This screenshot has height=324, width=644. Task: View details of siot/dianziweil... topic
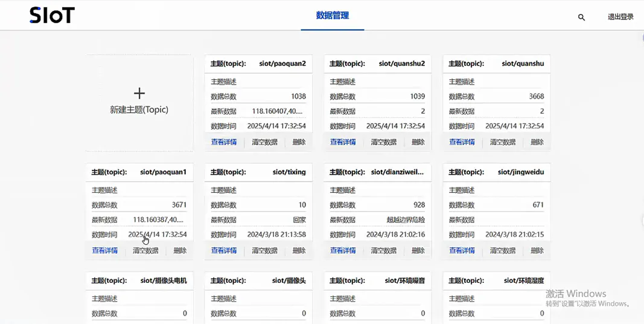coord(343,250)
